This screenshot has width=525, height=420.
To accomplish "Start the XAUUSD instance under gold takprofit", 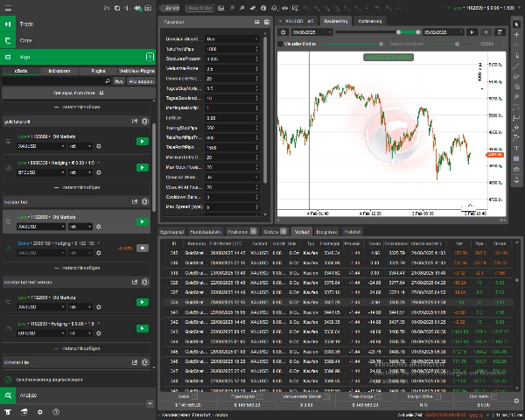I will pyautogui.click(x=142, y=140).
